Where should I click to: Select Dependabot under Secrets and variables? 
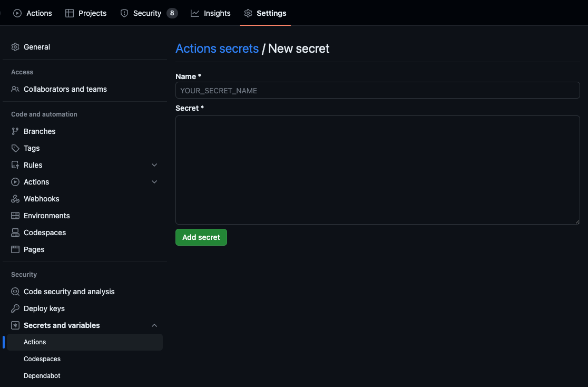click(85, 376)
